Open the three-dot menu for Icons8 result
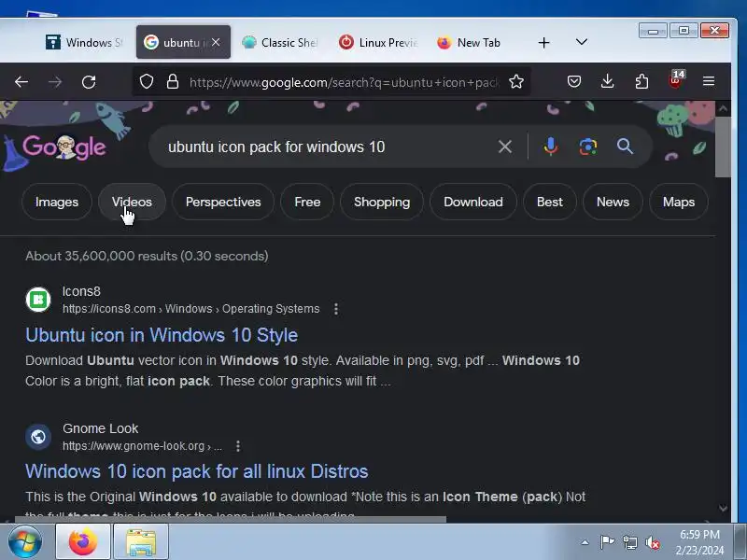The image size is (747, 560). tap(336, 309)
